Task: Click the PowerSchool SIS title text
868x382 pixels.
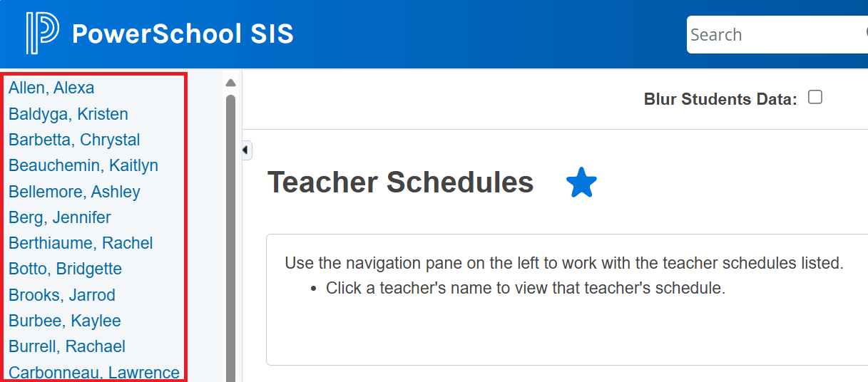Action: (183, 34)
